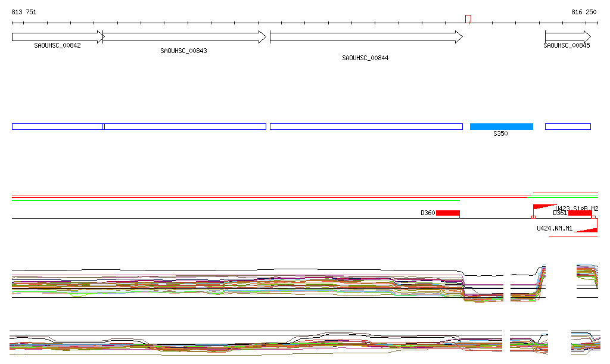Select the SAOUHSC_00843 gene arrow
The width and height of the screenshot is (610, 364).
tap(184, 37)
